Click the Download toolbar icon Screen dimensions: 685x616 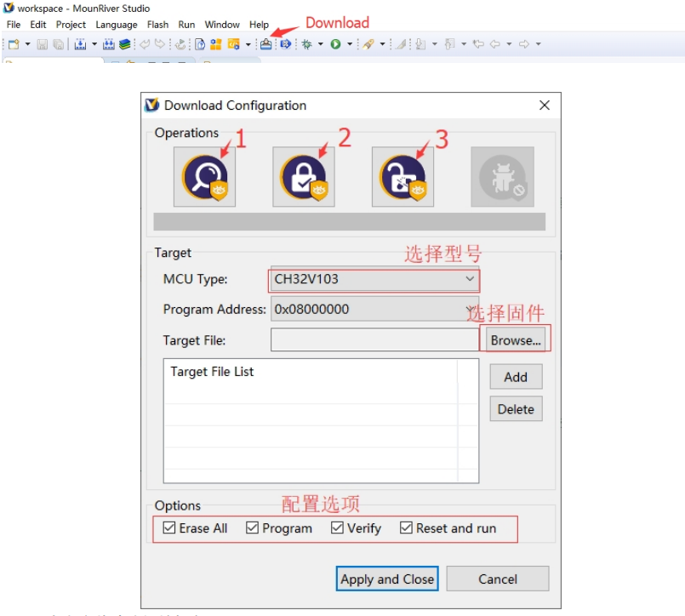[265, 44]
